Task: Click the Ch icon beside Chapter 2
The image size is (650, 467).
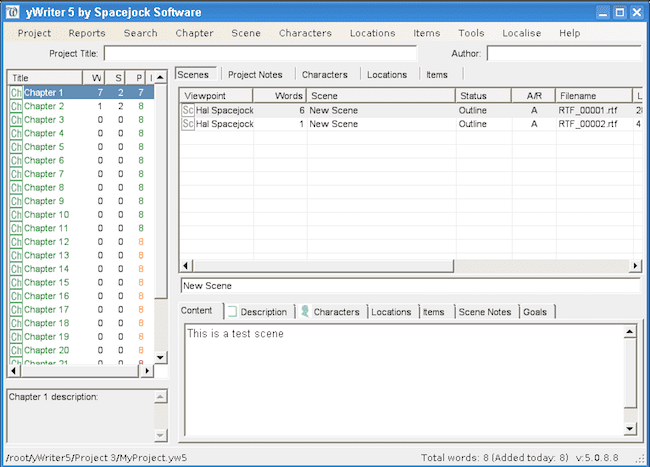Action: click(x=16, y=106)
